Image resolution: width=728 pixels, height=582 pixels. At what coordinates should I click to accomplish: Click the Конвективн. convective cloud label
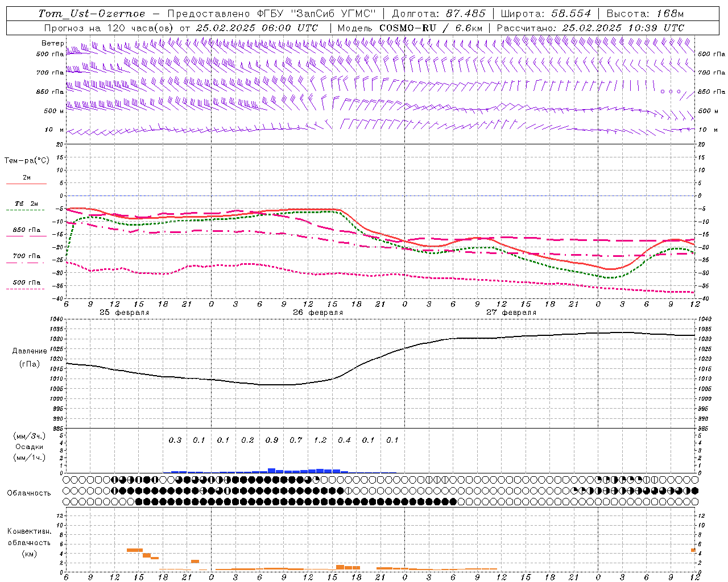point(29,531)
